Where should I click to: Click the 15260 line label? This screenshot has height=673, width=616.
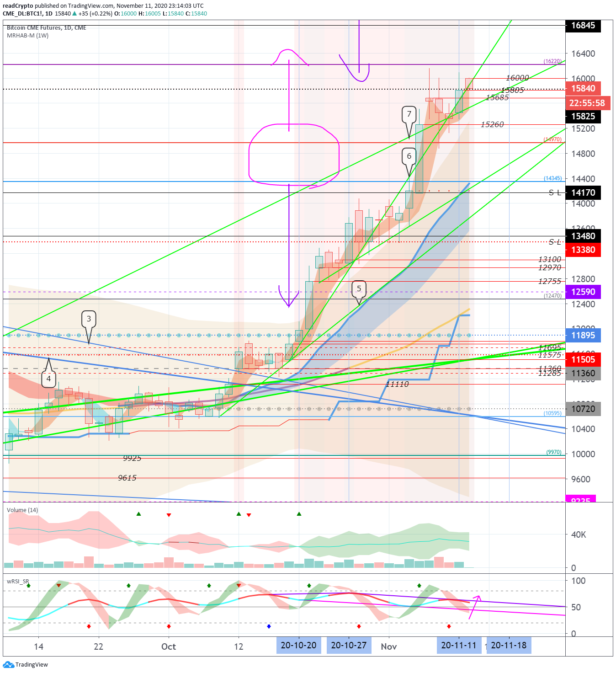click(x=492, y=124)
